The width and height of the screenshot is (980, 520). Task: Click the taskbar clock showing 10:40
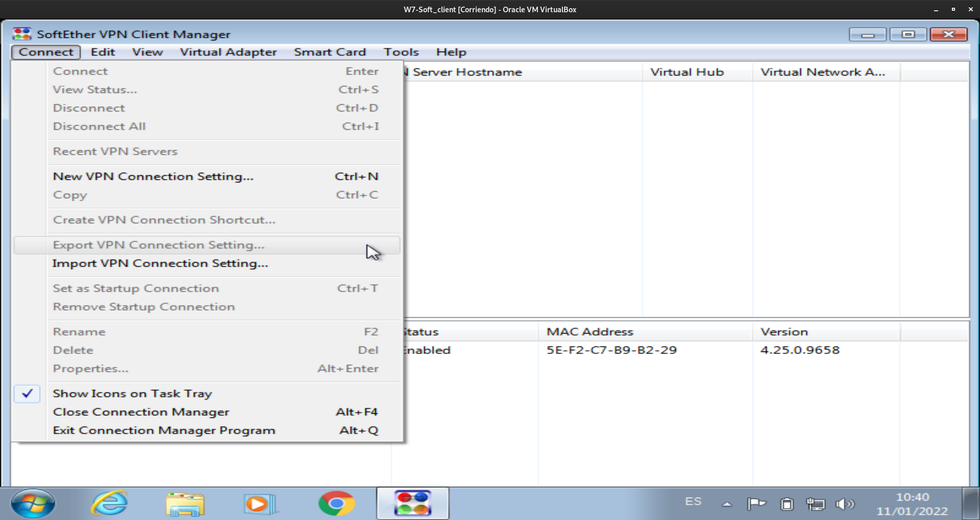pos(912,504)
